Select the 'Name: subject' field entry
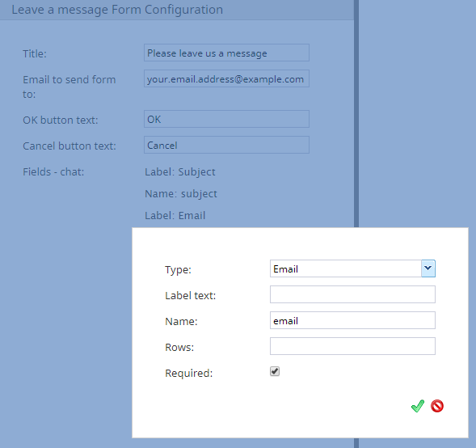Viewport: 476px width, 448px height. pos(181,194)
